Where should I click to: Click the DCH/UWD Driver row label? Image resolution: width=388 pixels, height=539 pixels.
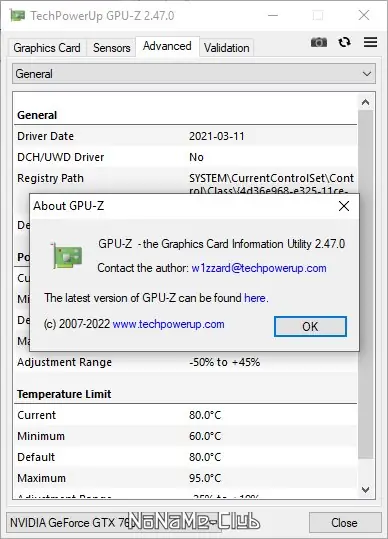coord(60,157)
